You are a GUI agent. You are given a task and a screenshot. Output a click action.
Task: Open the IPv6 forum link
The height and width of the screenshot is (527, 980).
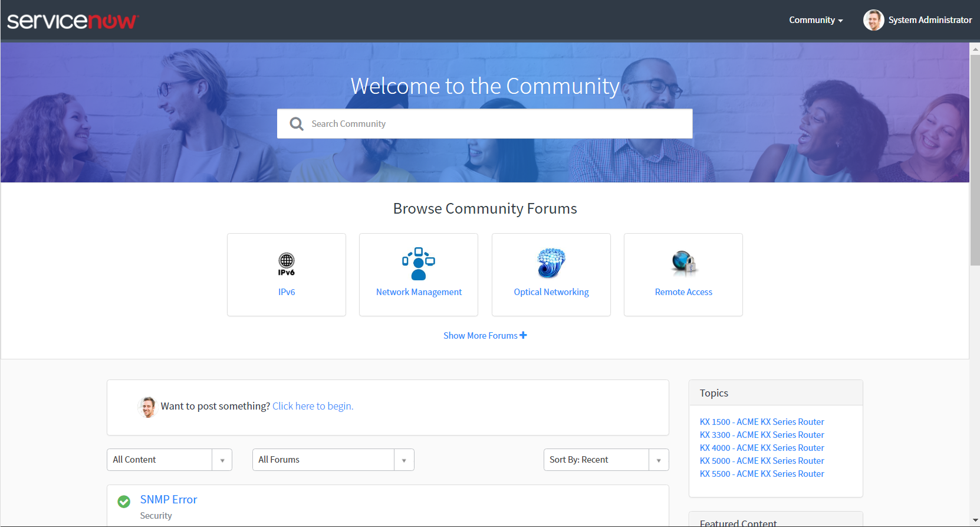[287, 292]
